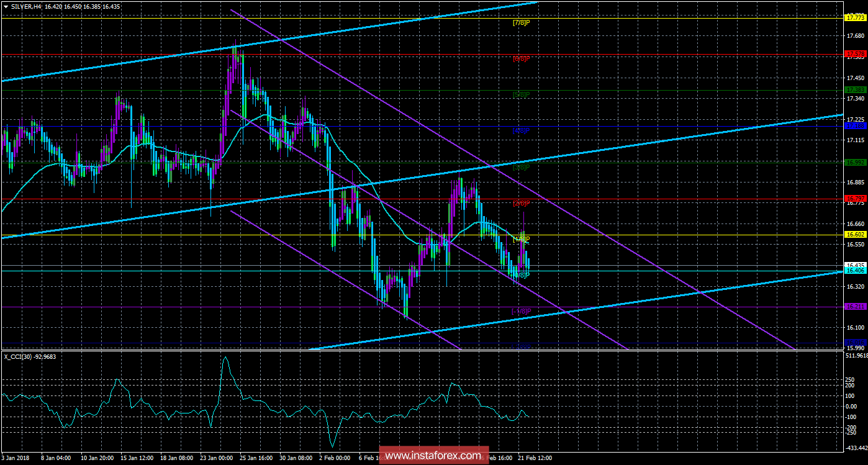Click the yellow 17.773 price tag
Viewport: 868px width, 465px height.
point(854,18)
